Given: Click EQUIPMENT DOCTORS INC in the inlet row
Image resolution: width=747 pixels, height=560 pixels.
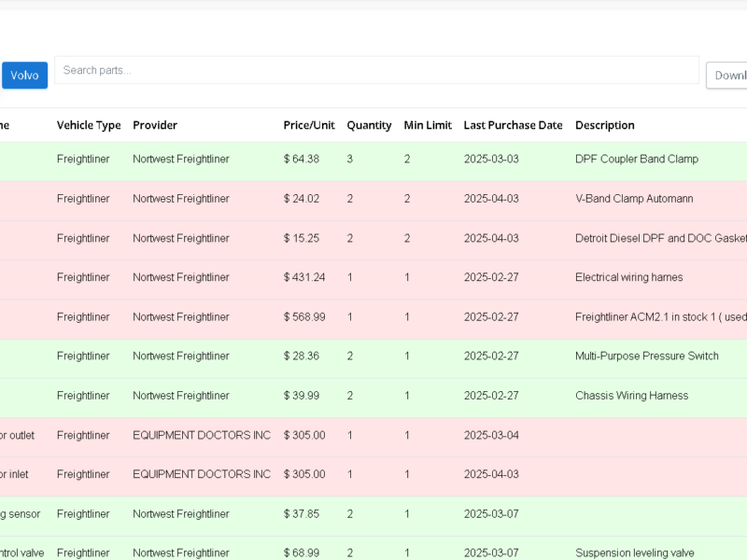Looking at the screenshot, I should pyautogui.click(x=202, y=474).
